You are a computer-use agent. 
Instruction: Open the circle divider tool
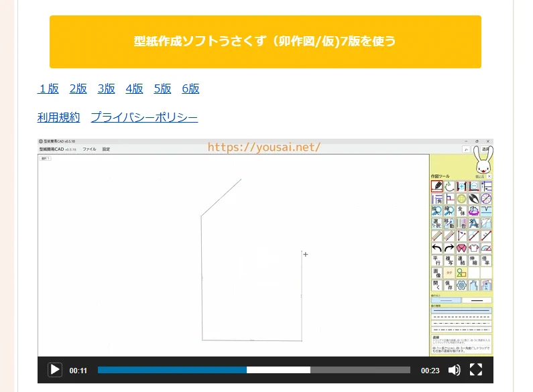[x=486, y=199]
